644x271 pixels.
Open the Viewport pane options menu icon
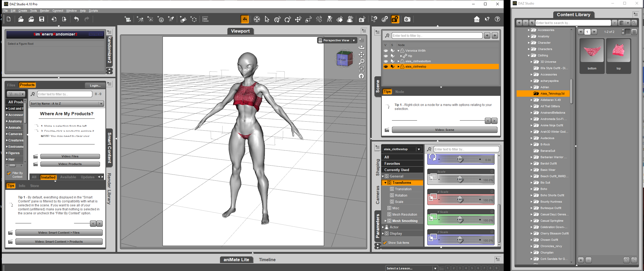pyautogui.click(x=364, y=31)
